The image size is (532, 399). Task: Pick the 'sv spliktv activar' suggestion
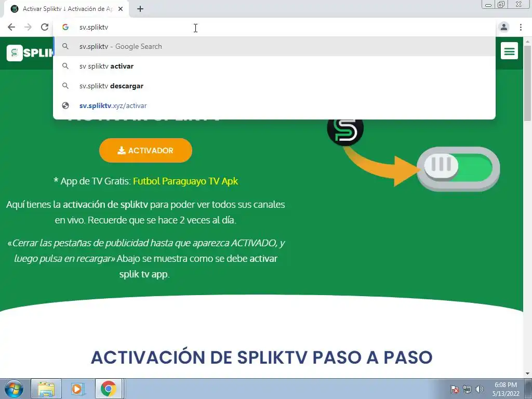point(274,66)
